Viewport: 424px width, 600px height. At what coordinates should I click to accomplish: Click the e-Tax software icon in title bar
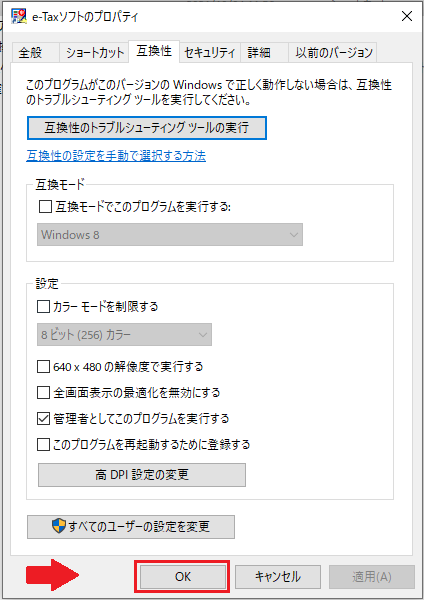pos(19,16)
